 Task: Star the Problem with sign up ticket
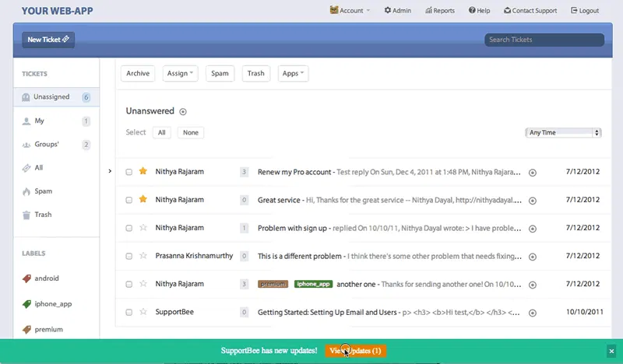point(143,227)
